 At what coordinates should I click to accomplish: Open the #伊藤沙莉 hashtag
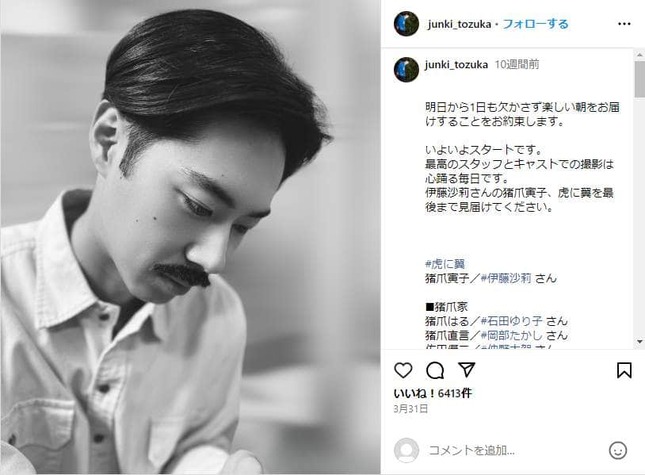click(x=506, y=278)
